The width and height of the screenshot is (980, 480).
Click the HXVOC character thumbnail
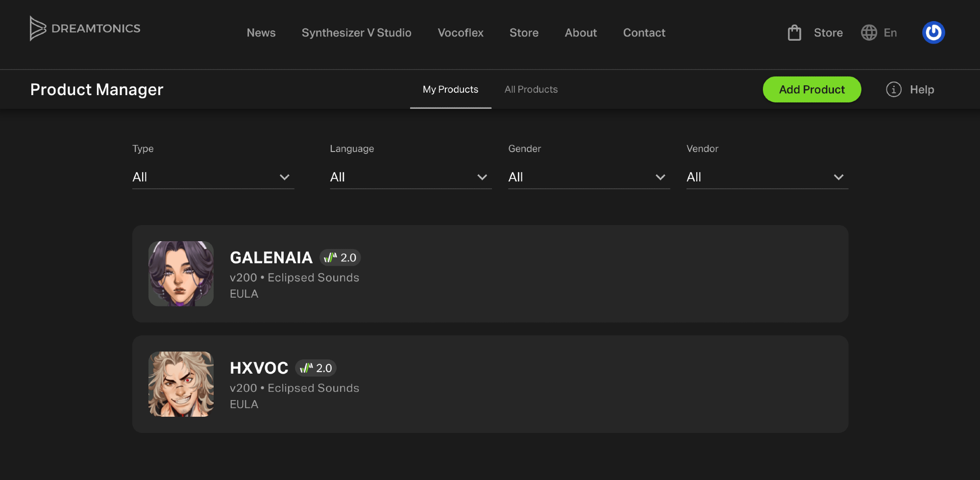[181, 384]
